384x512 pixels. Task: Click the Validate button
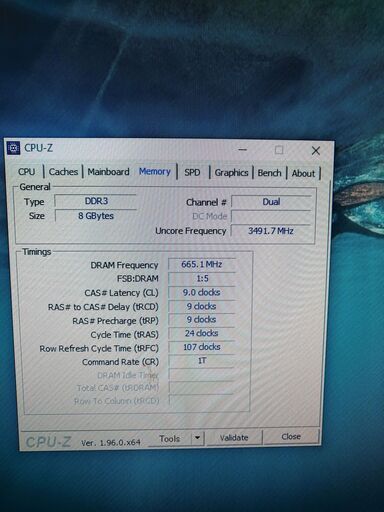tap(234, 437)
